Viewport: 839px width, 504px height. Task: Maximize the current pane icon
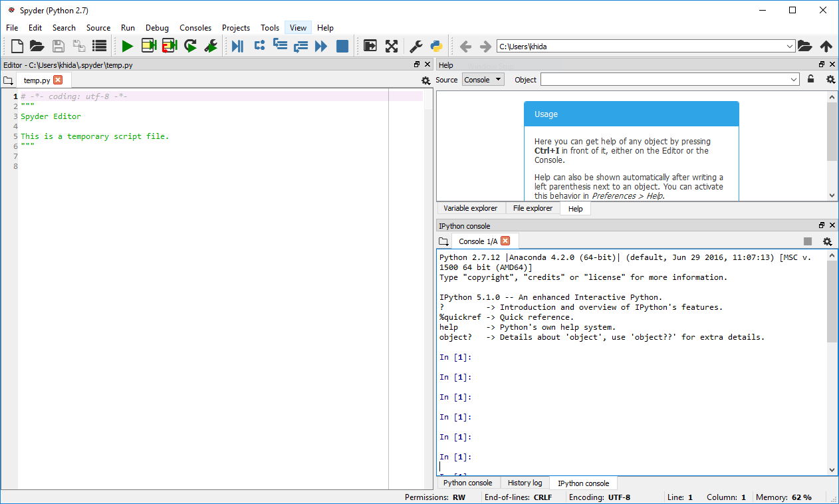370,46
